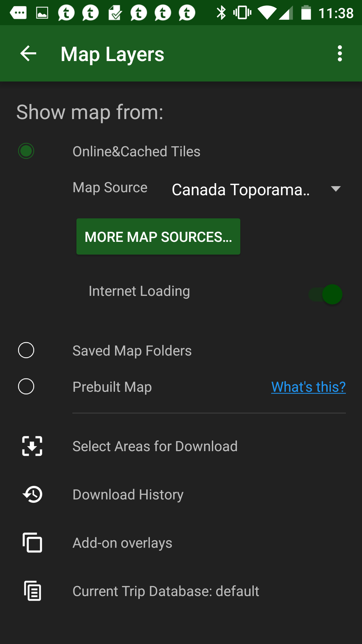
Task: Open the What's this? link
Action: pyautogui.click(x=308, y=387)
